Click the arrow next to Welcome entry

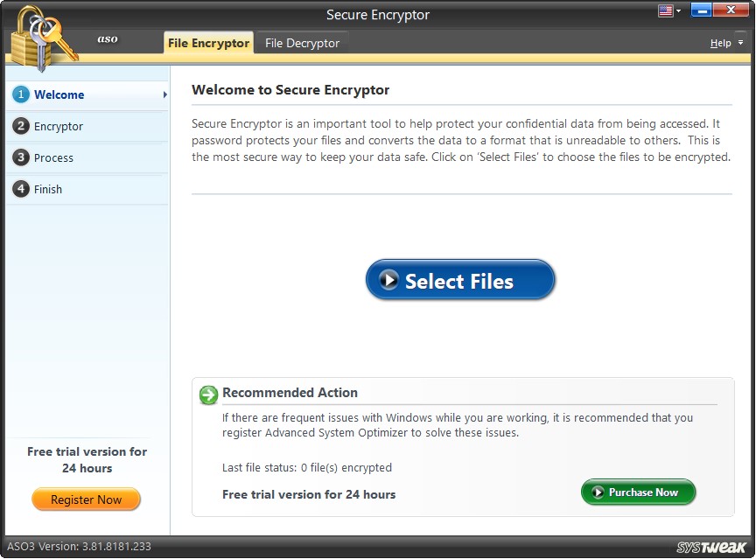(163, 95)
